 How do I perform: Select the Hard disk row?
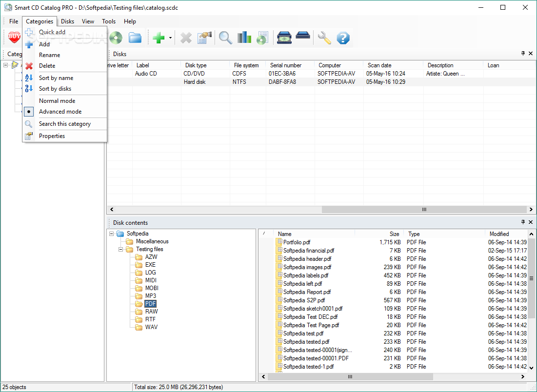point(320,82)
